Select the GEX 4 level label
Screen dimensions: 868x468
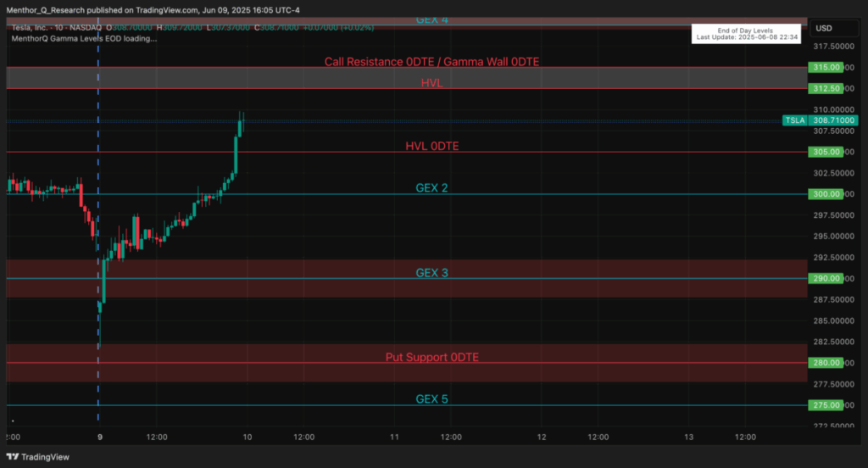pos(431,20)
